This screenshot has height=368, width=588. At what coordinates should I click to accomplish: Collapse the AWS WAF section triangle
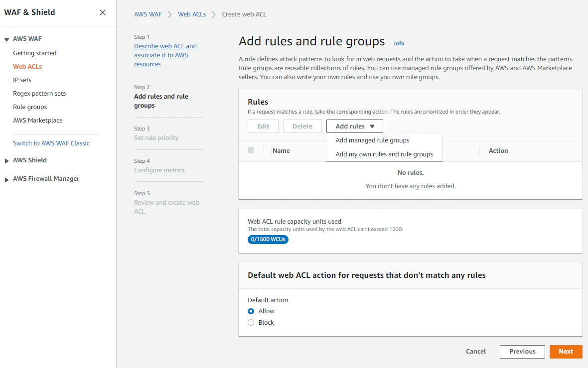click(7, 39)
